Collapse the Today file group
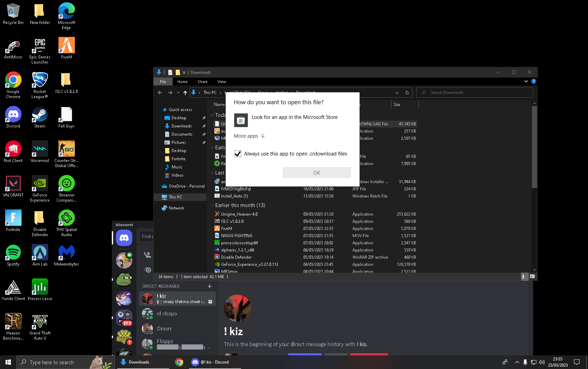The width and height of the screenshot is (588, 369). [x=212, y=115]
